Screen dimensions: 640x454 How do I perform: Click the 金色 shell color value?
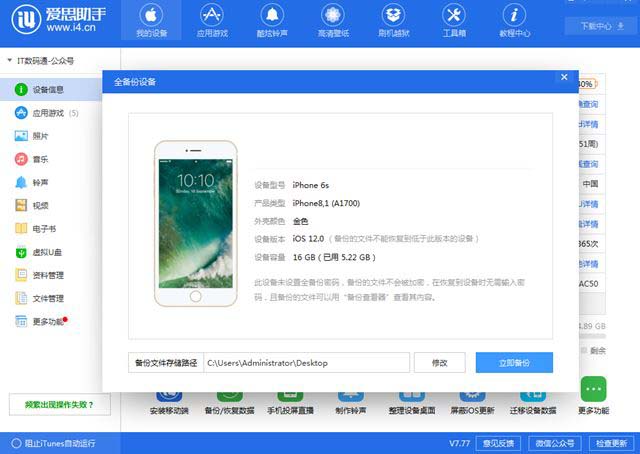300,221
